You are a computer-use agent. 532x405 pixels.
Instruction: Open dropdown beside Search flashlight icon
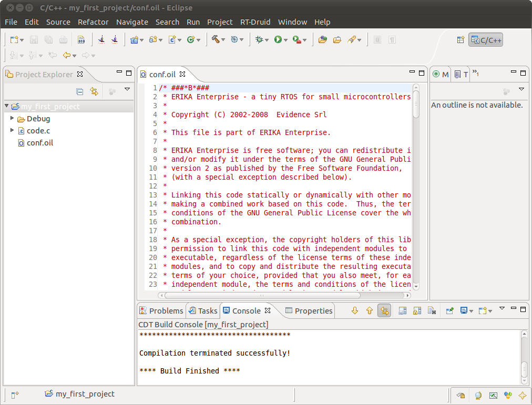(359, 40)
